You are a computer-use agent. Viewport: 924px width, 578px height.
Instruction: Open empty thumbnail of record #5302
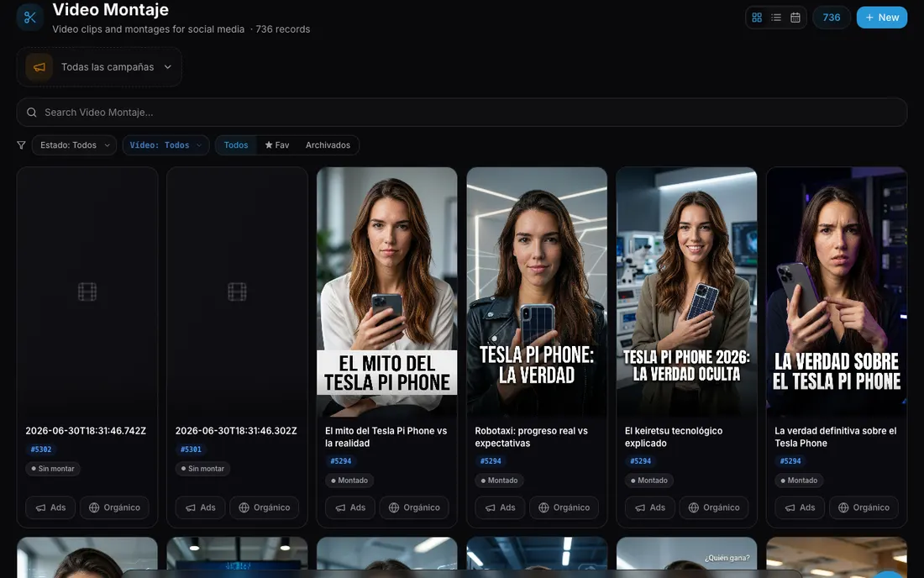coord(87,292)
